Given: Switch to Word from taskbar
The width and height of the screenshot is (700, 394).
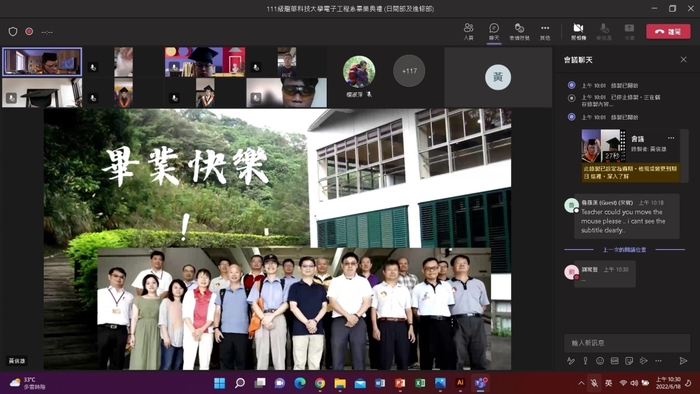Looking at the screenshot, I should pyautogui.click(x=380, y=383).
